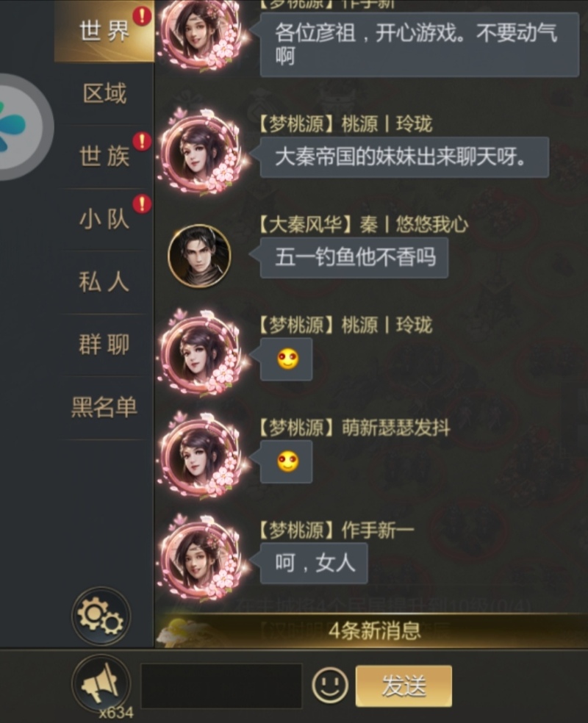This screenshot has height=723, width=588.
Task: Tap avatar beside 呵，女人 message
Action: click(x=200, y=559)
